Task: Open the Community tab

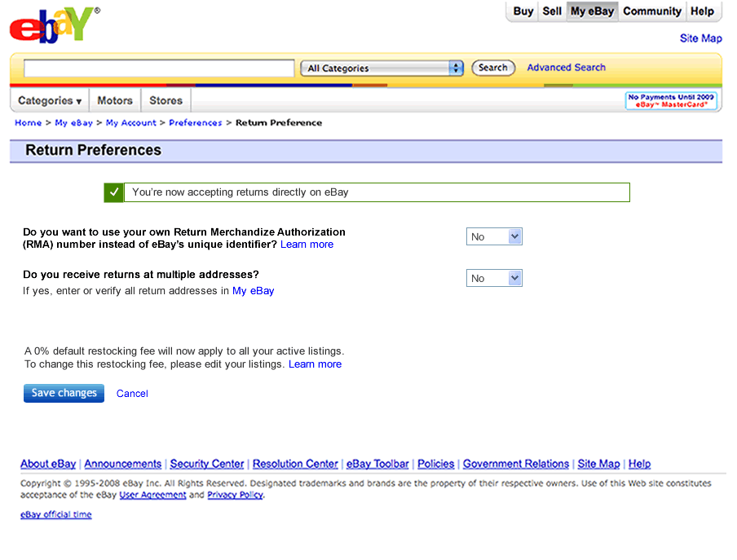Action: [652, 11]
